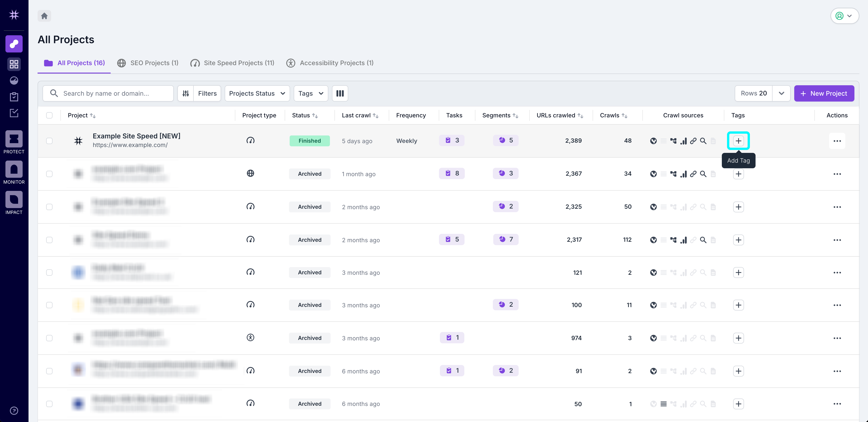Open actions menu for 2,367 URLs row
This screenshot has height=422, width=868.
[x=837, y=174]
